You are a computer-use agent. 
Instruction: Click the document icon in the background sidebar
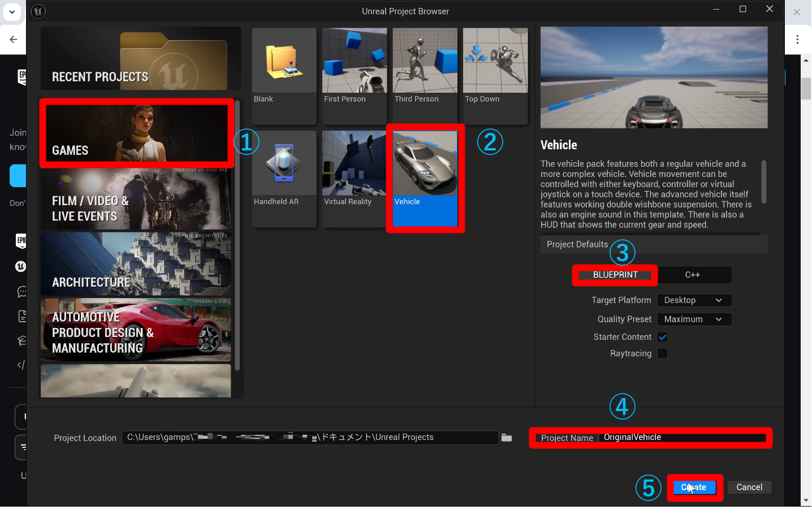[x=22, y=316]
